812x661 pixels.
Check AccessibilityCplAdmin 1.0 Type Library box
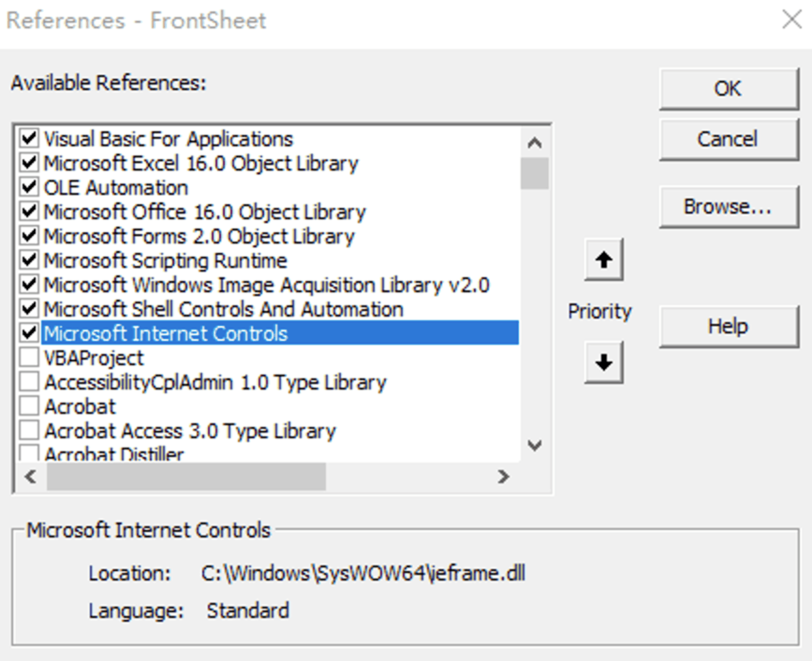pos(29,382)
